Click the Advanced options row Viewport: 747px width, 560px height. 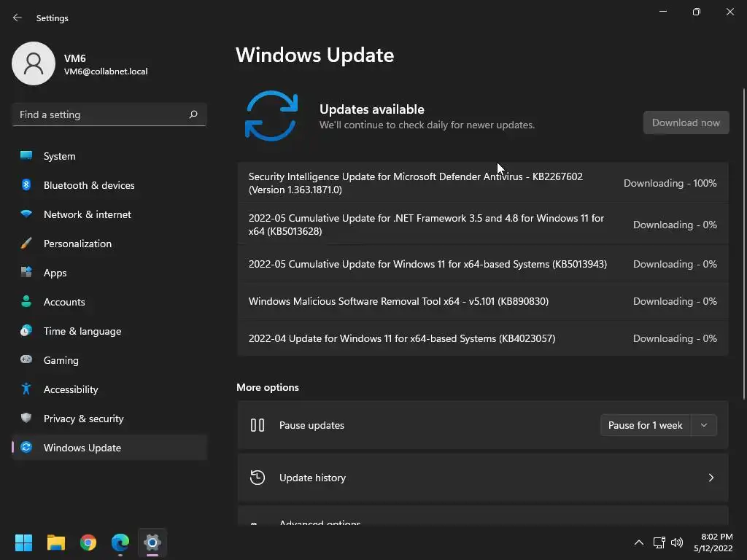point(483,516)
